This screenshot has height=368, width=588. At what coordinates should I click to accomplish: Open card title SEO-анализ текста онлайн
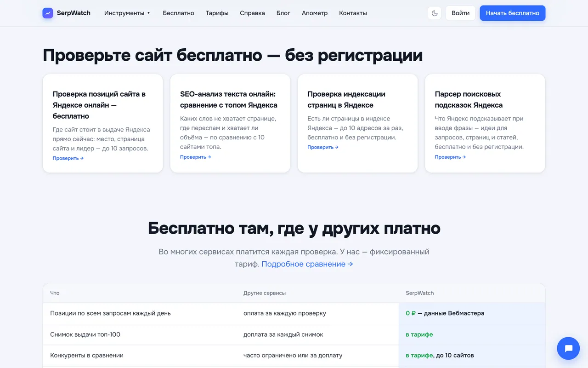point(229,99)
